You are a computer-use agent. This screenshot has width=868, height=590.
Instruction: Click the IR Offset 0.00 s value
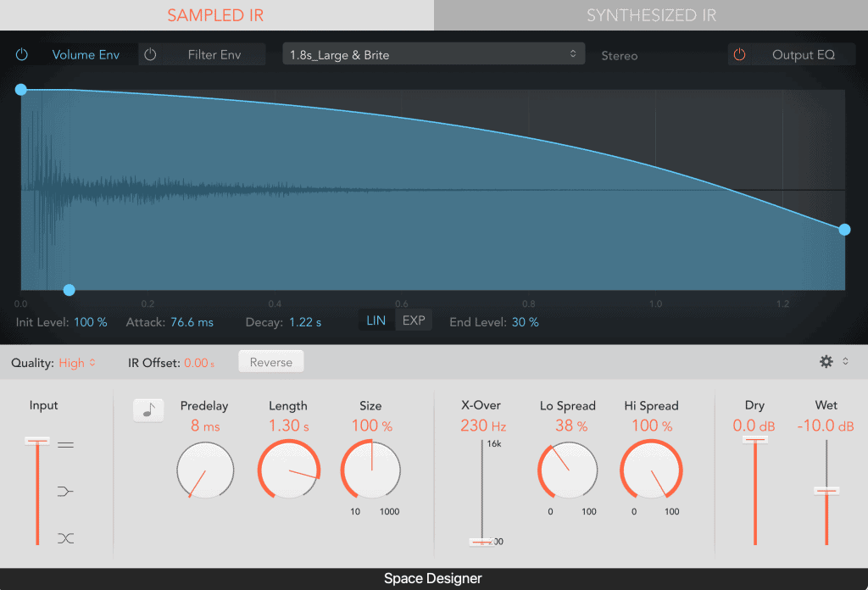198,363
